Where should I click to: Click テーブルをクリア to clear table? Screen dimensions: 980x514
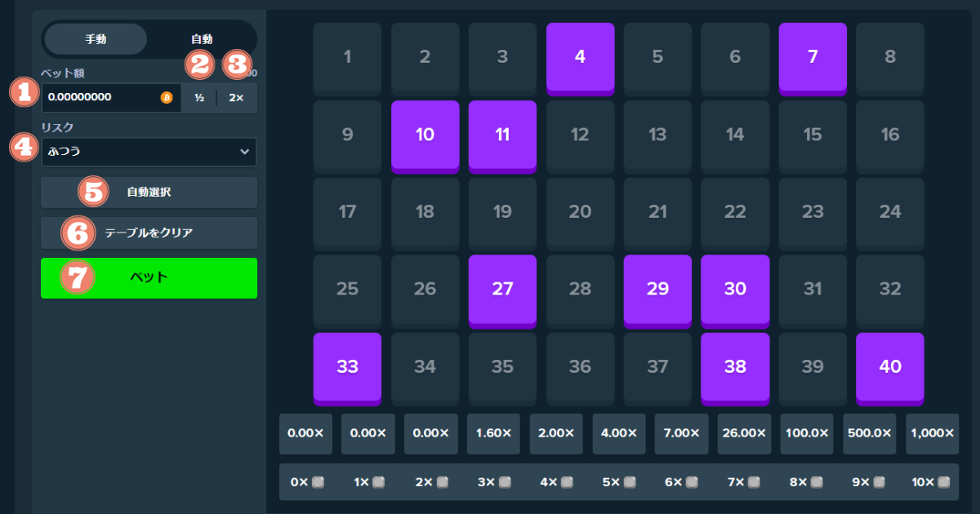coord(149,233)
